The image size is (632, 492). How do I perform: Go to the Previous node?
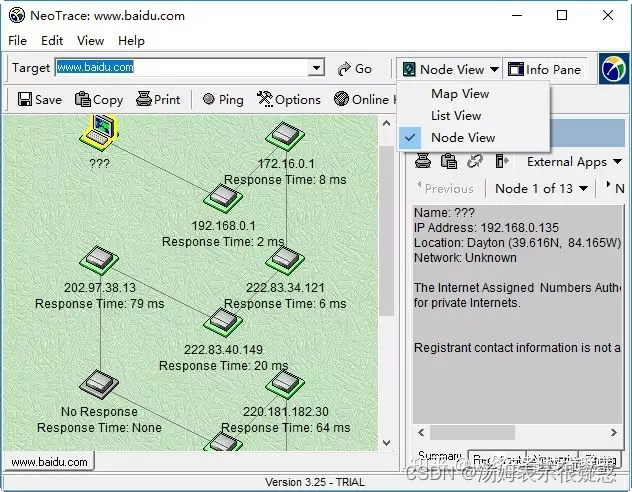[446, 188]
